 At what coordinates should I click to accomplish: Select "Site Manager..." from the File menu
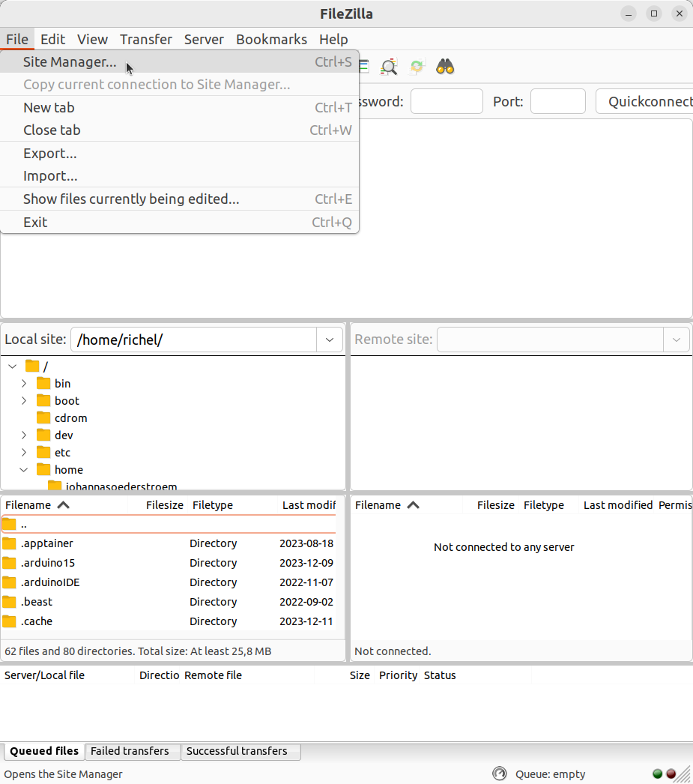tap(70, 61)
